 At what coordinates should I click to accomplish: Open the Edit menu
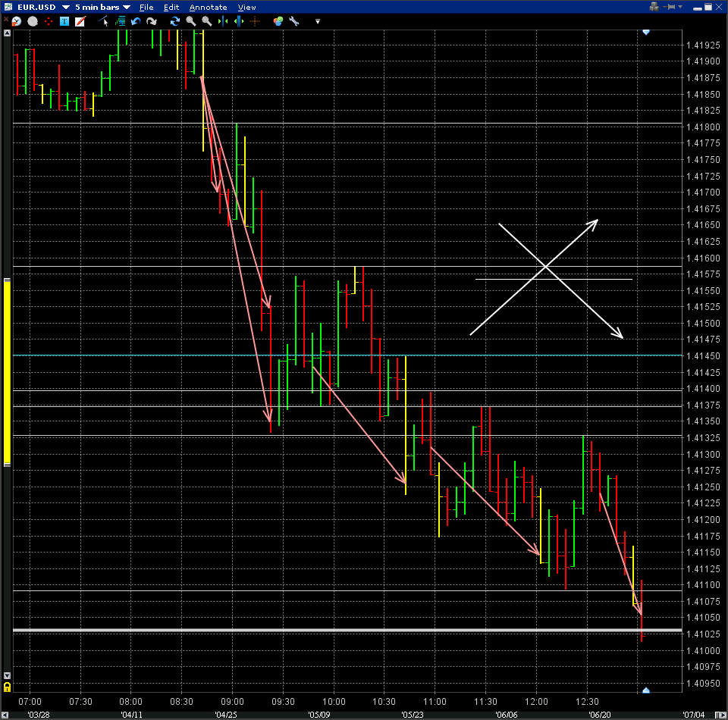tap(171, 8)
